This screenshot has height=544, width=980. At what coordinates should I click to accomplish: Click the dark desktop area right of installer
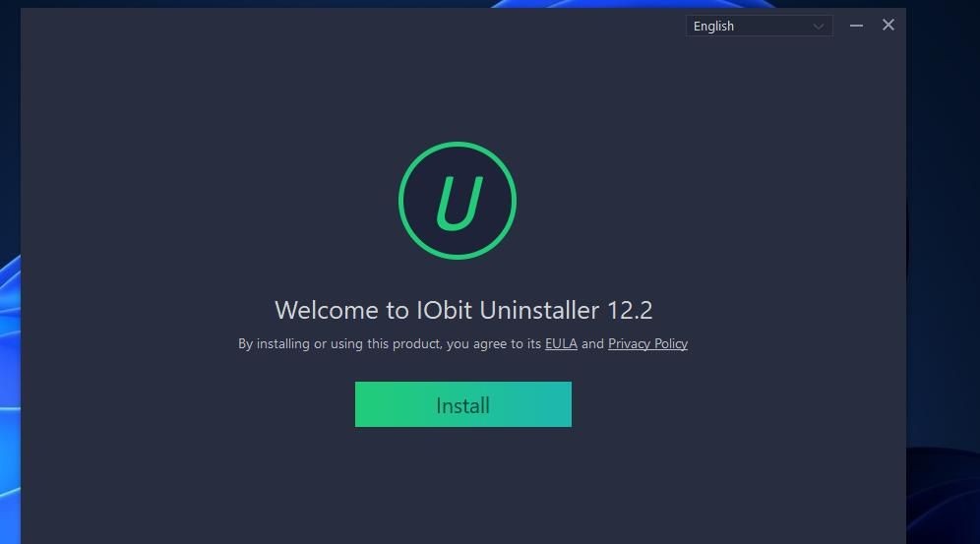click(943, 250)
